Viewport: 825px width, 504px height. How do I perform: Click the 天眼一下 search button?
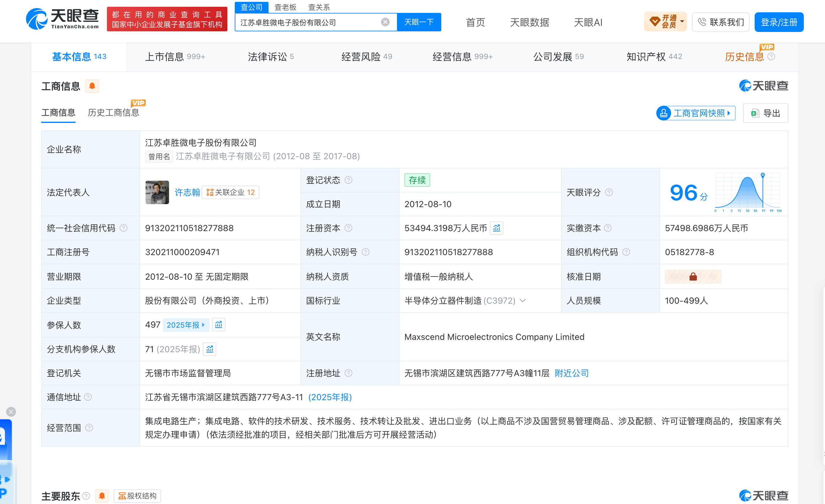tap(419, 22)
